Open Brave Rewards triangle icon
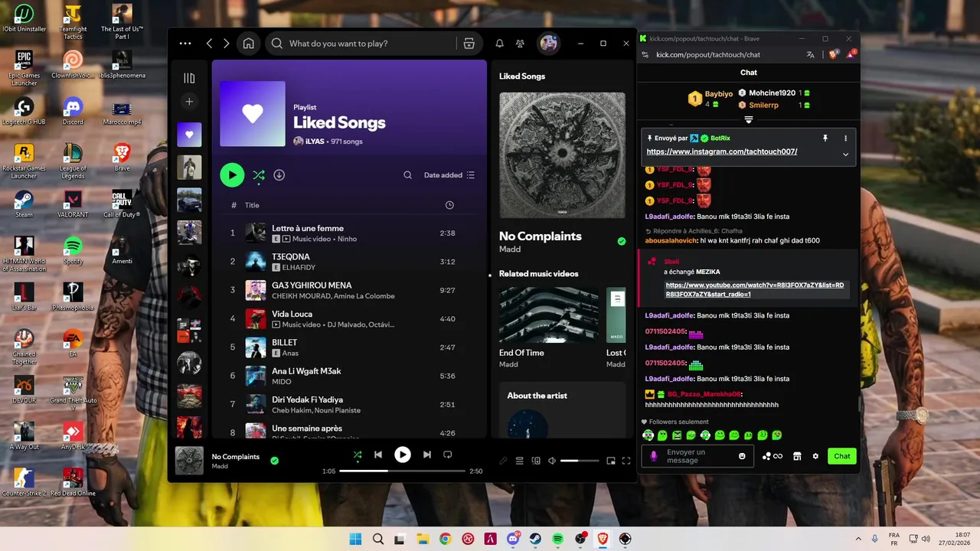 coord(851,54)
